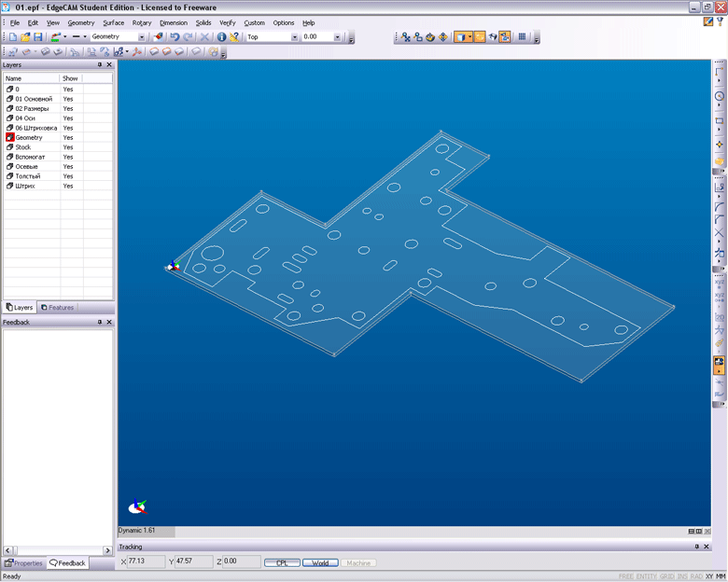Open the Geometry layer dropdown

tap(142, 37)
